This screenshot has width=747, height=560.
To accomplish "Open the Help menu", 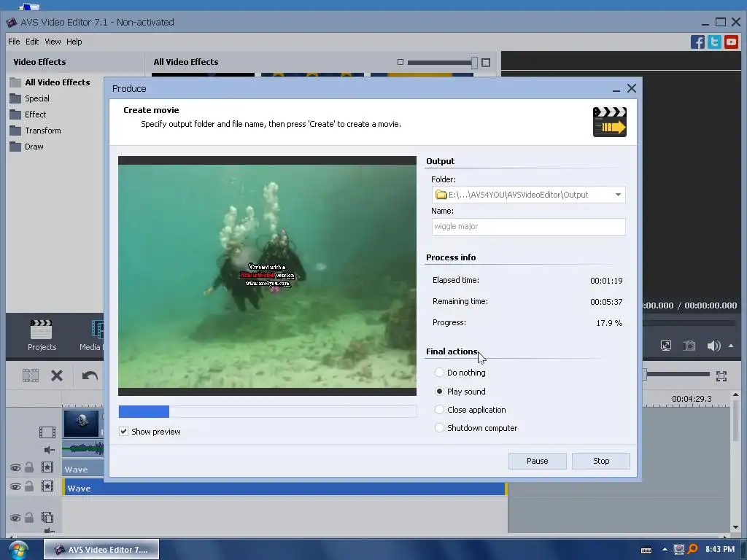I will click(x=74, y=42).
